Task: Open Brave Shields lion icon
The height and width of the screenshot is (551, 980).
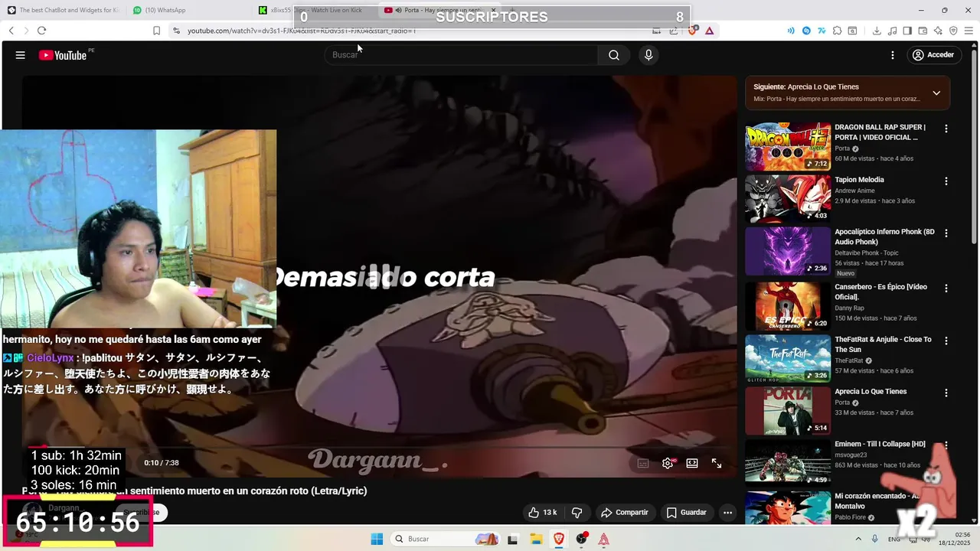Action: point(694,31)
